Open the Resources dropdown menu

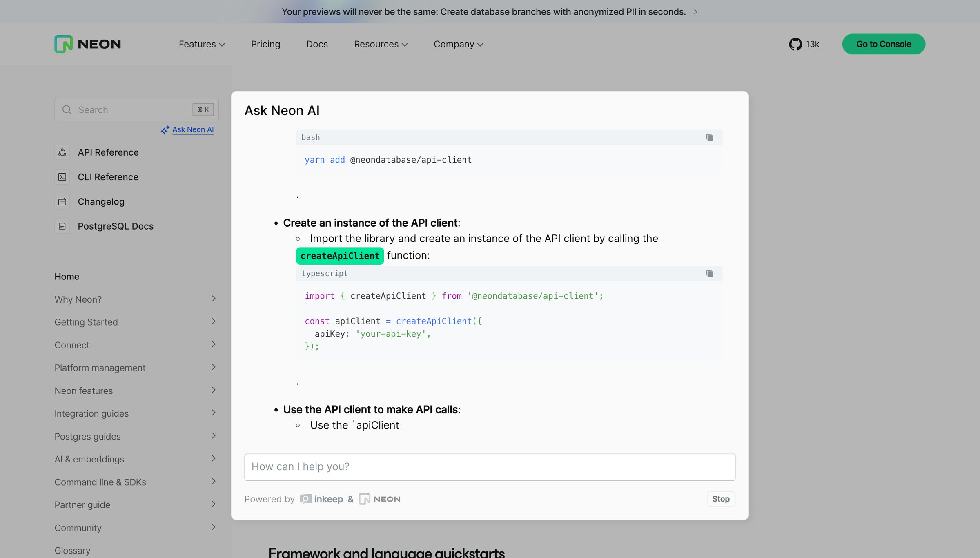381,44
